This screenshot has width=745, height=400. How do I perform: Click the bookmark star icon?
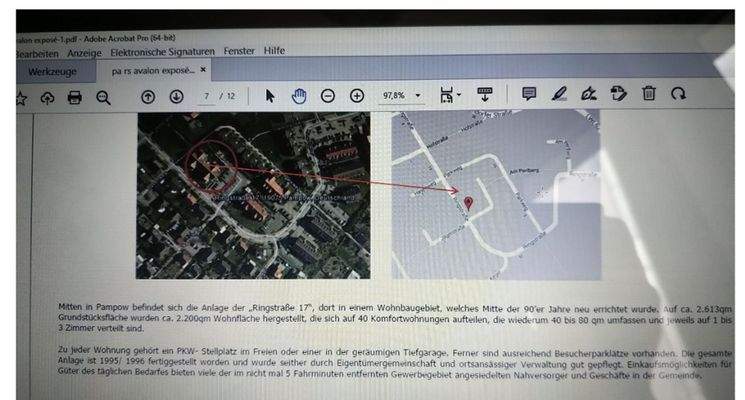coord(21,99)
